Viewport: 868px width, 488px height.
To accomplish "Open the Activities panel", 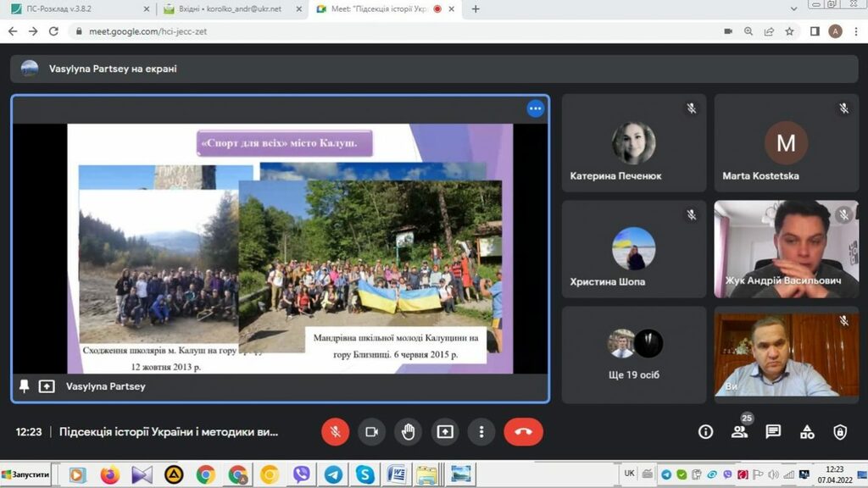I will [x=807, y=432].
